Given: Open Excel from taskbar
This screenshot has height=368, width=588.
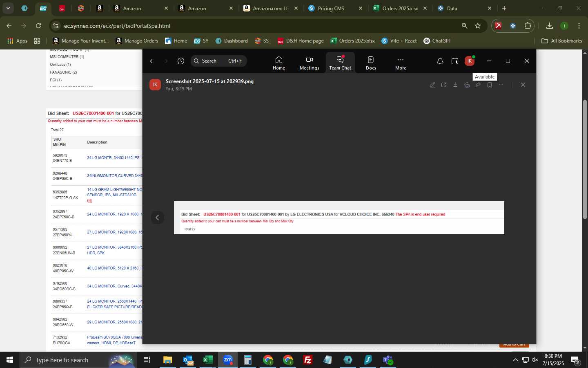Looking at the screenshot, I should 208,360.
